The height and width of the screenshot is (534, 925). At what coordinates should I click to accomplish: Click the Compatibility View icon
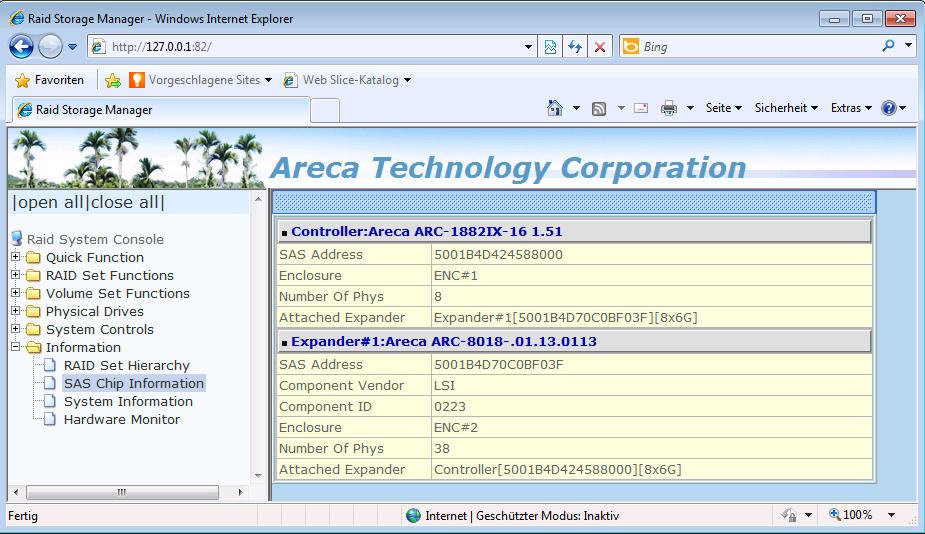click(x=550, y=47)
